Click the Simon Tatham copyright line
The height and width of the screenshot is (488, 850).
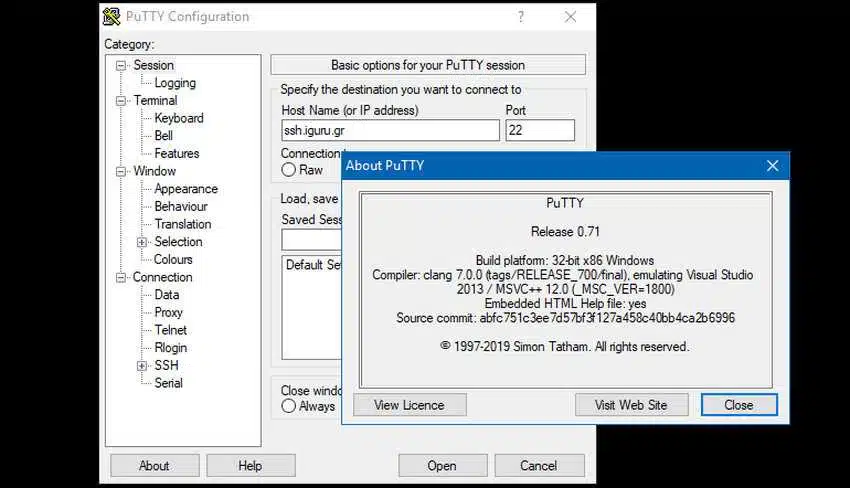(x=564, y=347)
